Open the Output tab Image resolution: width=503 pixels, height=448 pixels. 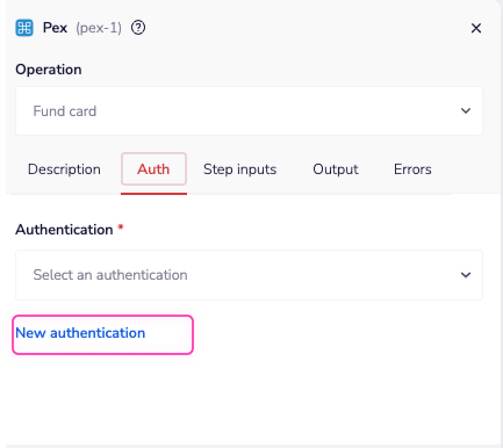pos(335,169)
